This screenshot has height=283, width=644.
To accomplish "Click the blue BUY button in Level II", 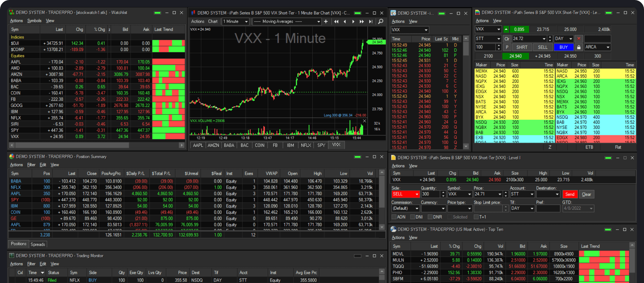I will coord(563,47).
